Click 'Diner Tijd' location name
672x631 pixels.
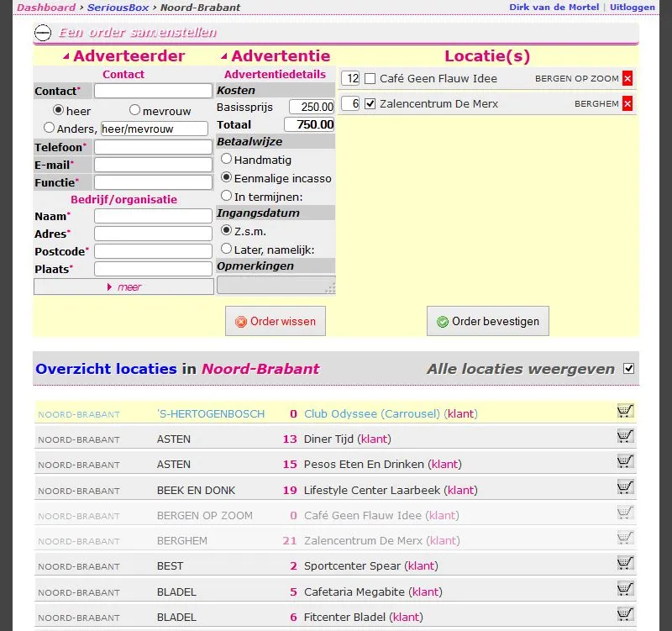tap(328, 439)
